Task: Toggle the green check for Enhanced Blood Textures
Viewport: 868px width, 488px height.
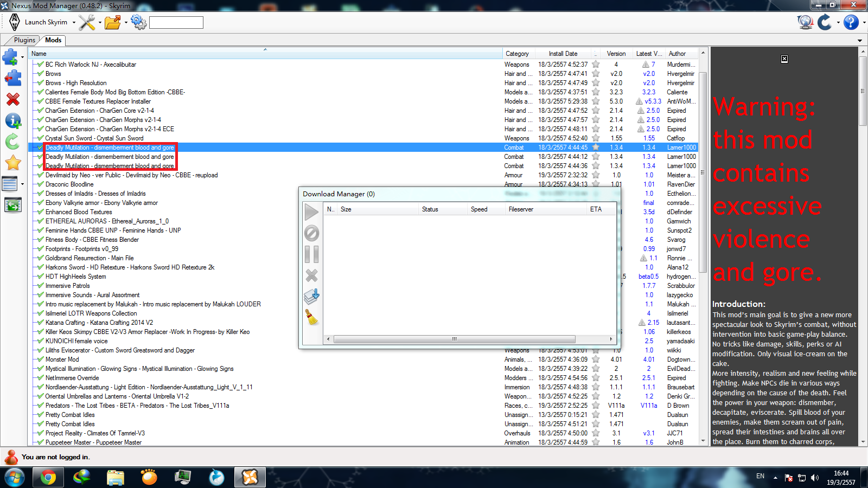Action: point(40,212)
